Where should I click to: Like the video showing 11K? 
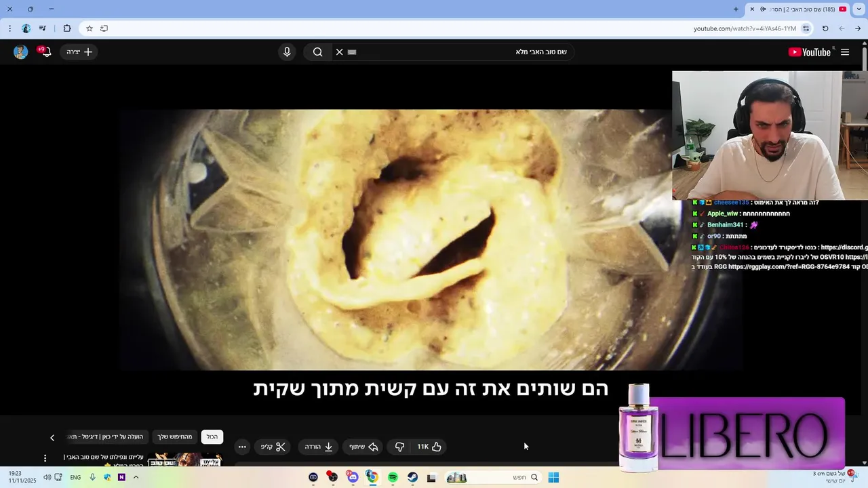(x=429, y=447)
